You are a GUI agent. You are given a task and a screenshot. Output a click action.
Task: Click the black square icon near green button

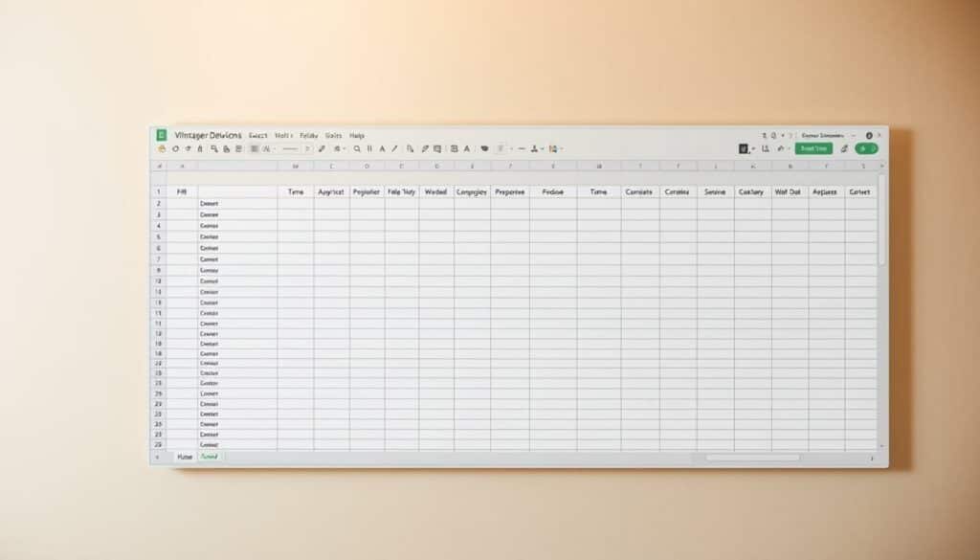[743, 148]
